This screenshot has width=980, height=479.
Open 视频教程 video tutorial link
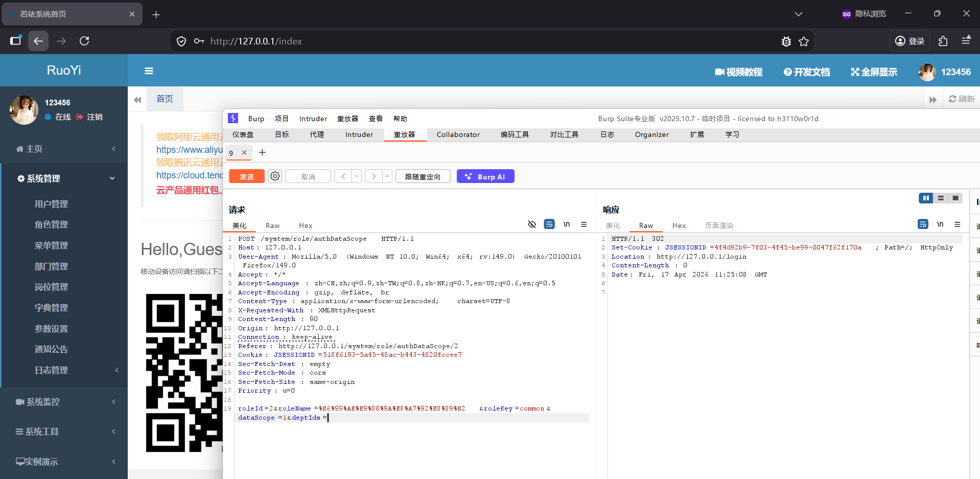tap(739, 72)
